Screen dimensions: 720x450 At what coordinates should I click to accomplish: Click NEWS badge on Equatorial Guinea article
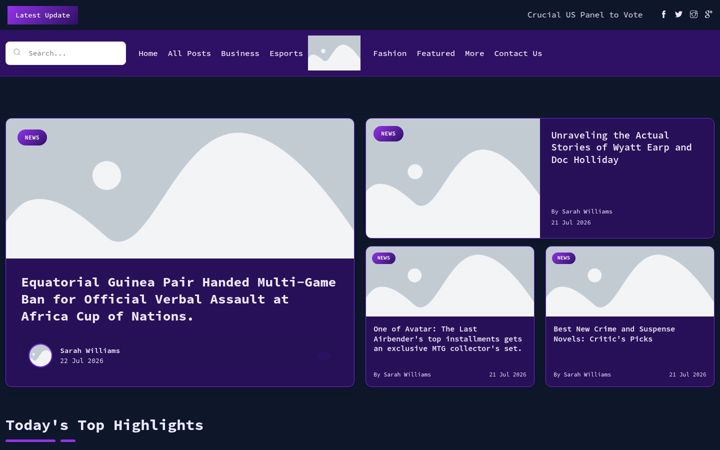(32, 137)
